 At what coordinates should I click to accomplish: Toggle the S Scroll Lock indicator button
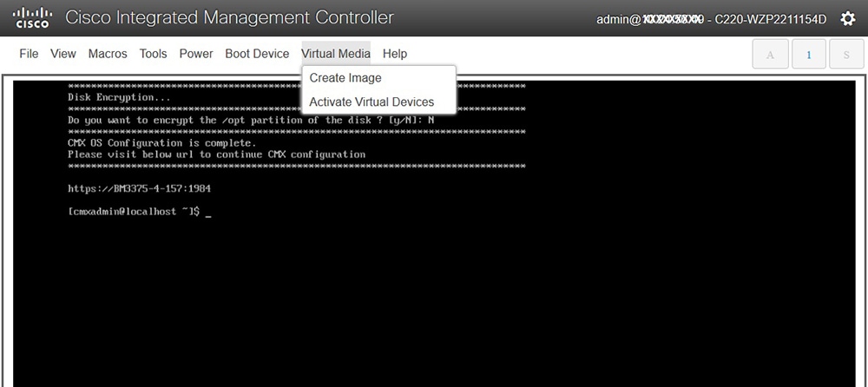(x=846, y=55)
